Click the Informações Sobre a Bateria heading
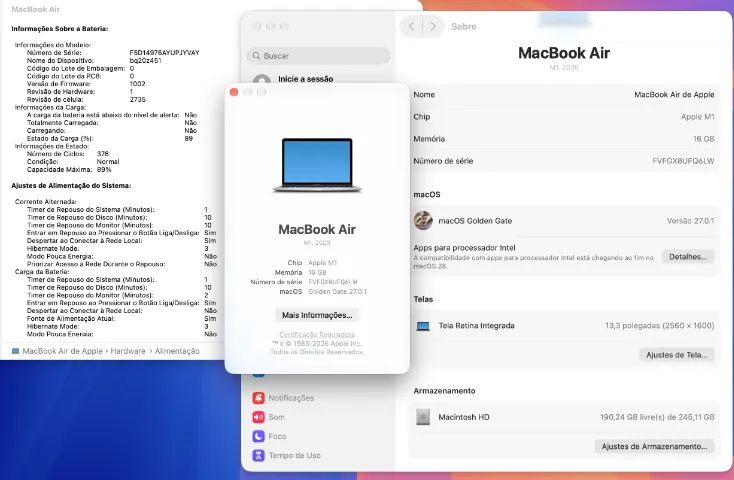This screenshot has width=734, height=480. (x=59, y=29)
